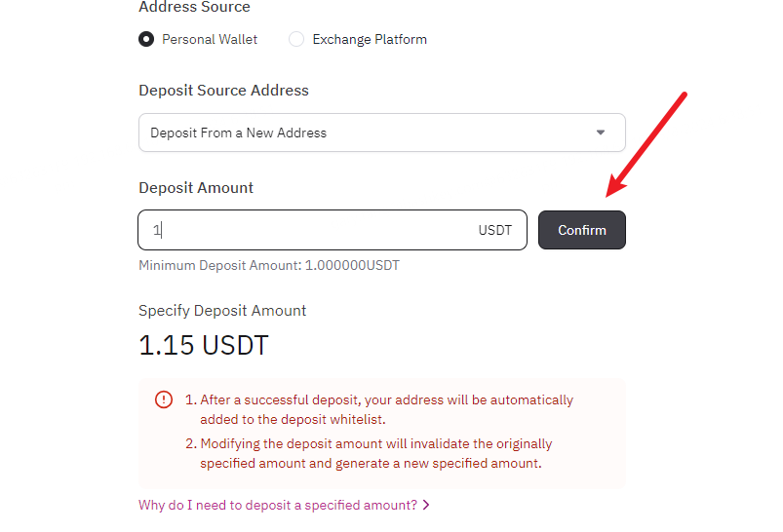Click the Deposit Source Address heading
Viewport: 783px width, 532px height.
point(223,91)
